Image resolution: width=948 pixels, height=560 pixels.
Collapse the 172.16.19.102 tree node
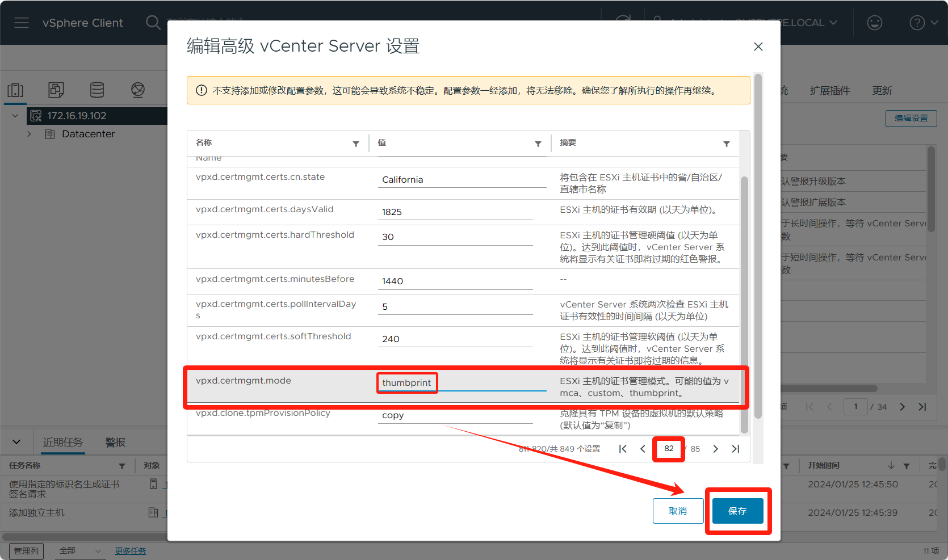coord(15,116)
